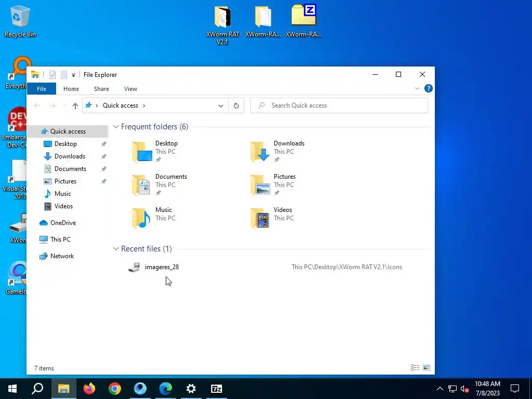Launch Google Chrome from the taskbar
This screenshot has width=532, height=399.
coord(115,389)
